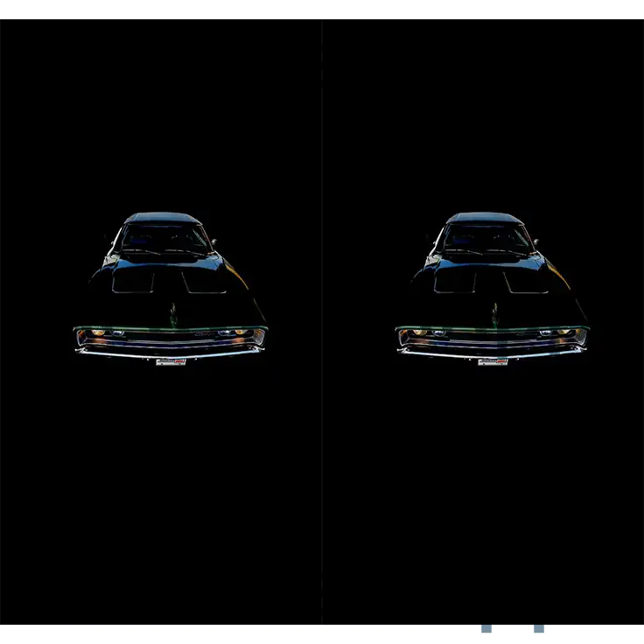Click left car's left hood scoop
644x644 pixels.
tap(133, 282)
